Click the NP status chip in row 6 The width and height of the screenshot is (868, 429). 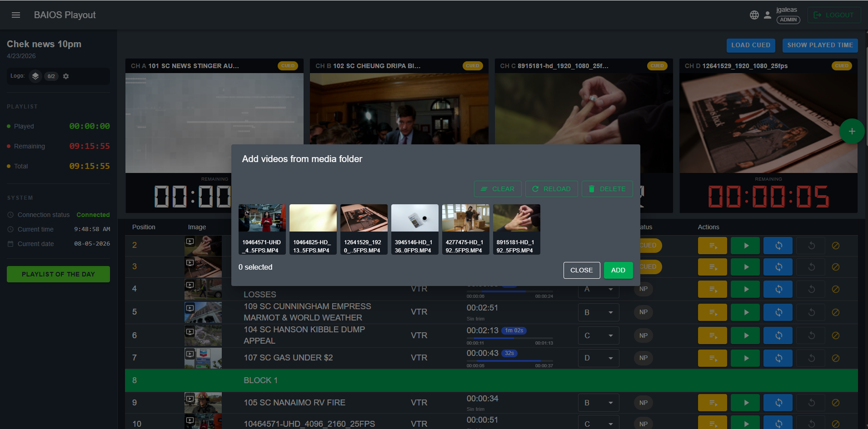(x=644, y=335)
